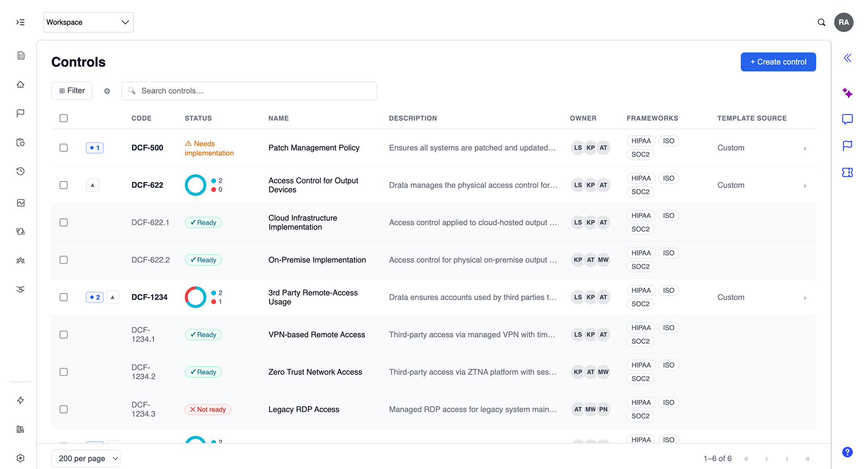Screen dimensions: 868x469
Task: Click the FRAMEWORKS column header
Action: [652, 118]
